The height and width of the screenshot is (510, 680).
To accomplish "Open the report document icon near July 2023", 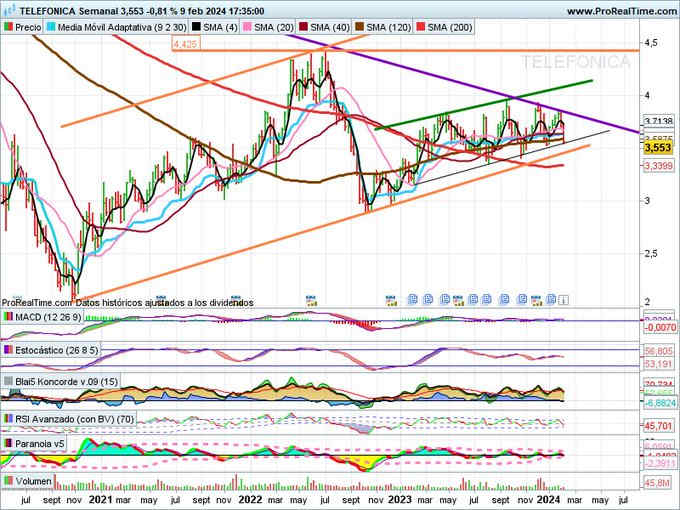I will 473,299.
